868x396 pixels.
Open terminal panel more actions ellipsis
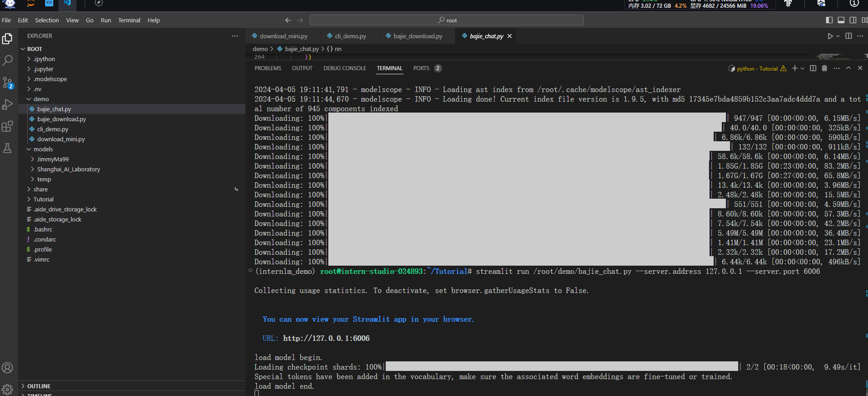click(837, 68)
